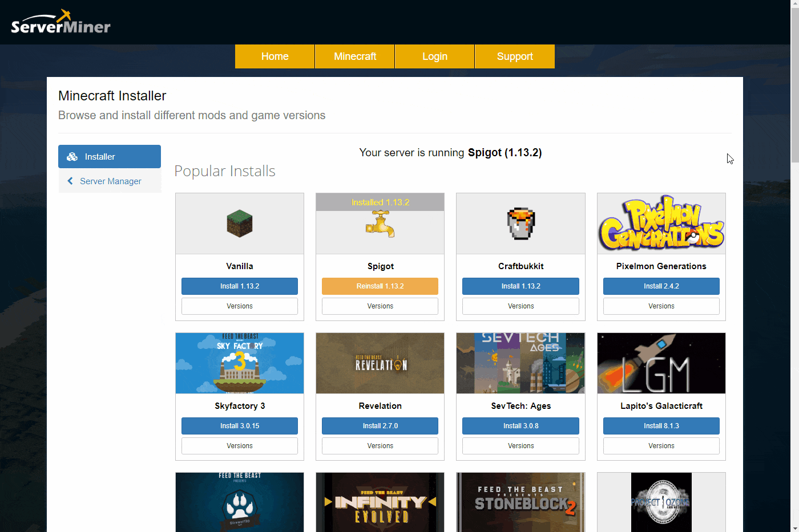Image resolution: width=799 pixels, height=532 pixels.
Task: Open the Login menu item
Action: [x=435, y=56]
